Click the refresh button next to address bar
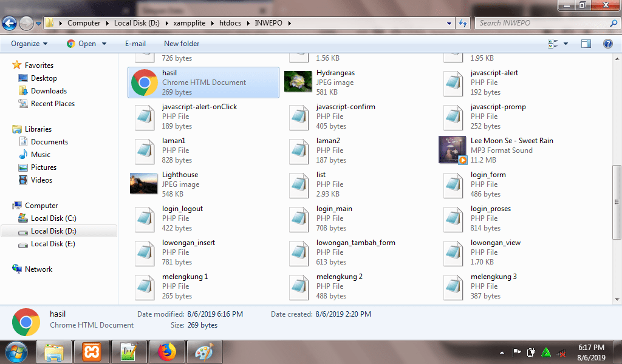This screenshot has height=364, width=622. point(462,24)
